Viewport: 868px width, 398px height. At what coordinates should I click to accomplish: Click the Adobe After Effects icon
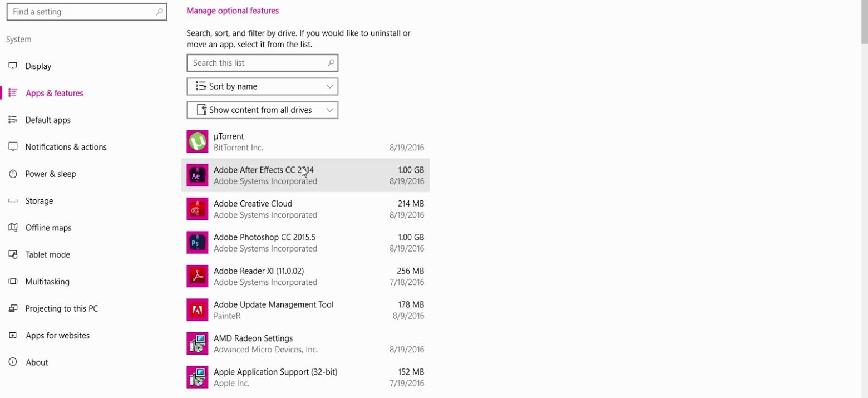tap(197, 175)
